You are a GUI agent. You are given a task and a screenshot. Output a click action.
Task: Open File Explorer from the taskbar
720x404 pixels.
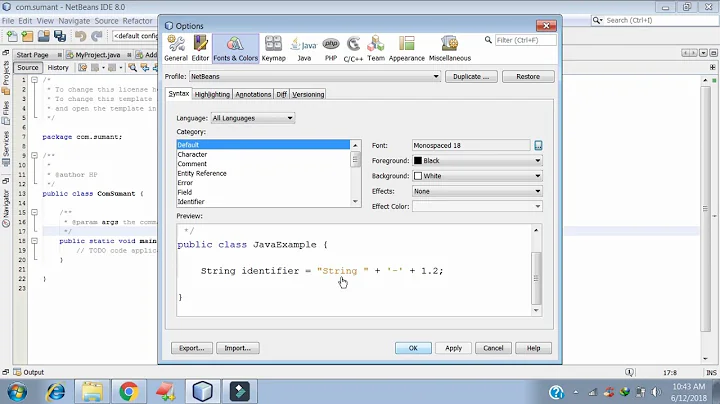tap(92, 392)
